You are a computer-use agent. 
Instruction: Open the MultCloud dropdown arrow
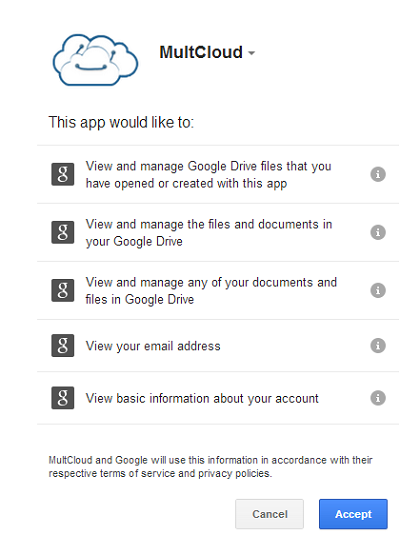(x=252, y=53)
